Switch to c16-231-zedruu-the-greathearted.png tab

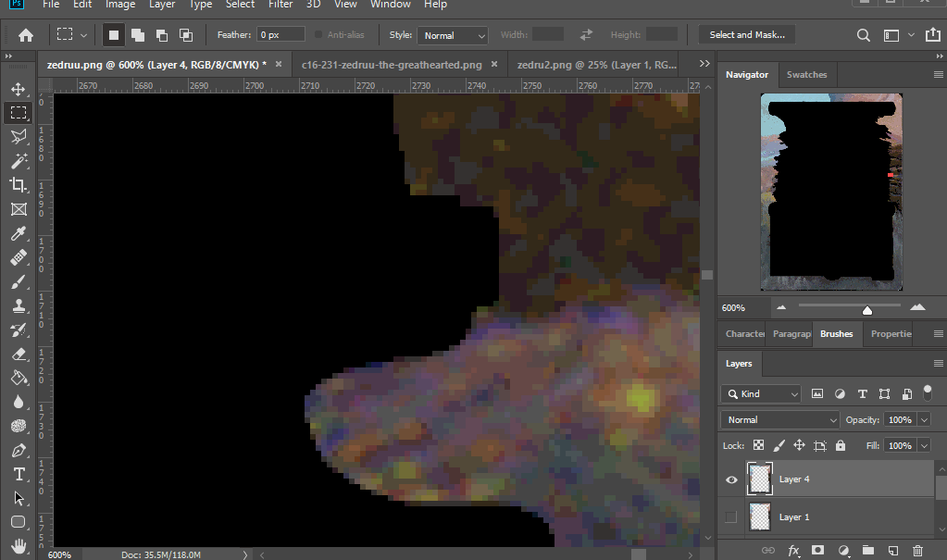pyautogui.click(x=392, y=65)
